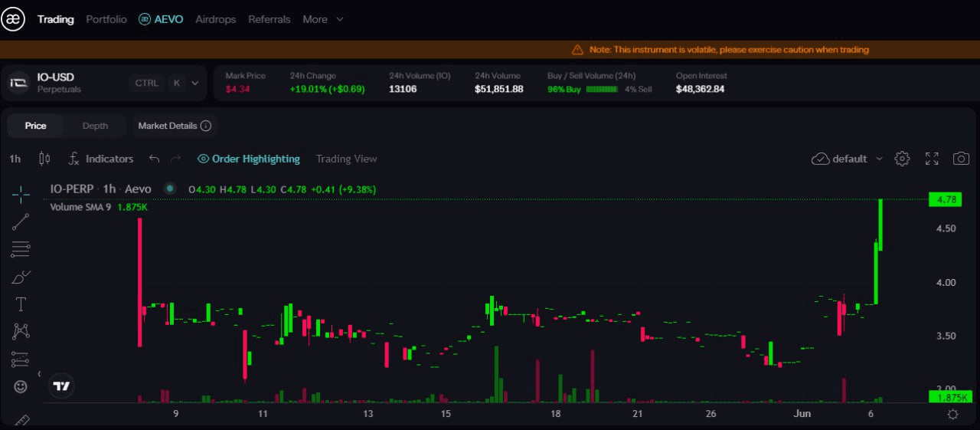Open the default layout dropdown

point(847,159)
